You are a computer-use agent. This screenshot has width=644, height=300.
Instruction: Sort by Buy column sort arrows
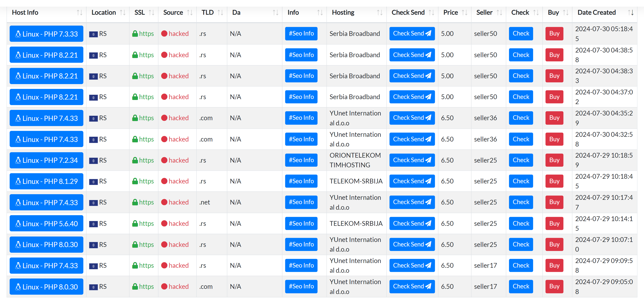[565, 12]
